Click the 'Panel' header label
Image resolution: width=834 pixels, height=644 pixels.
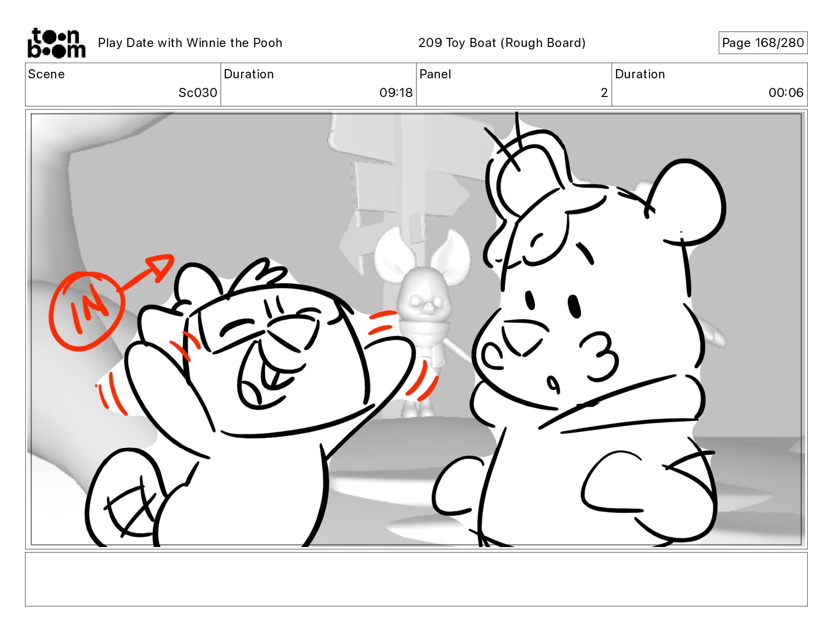[x=435, y=74]
